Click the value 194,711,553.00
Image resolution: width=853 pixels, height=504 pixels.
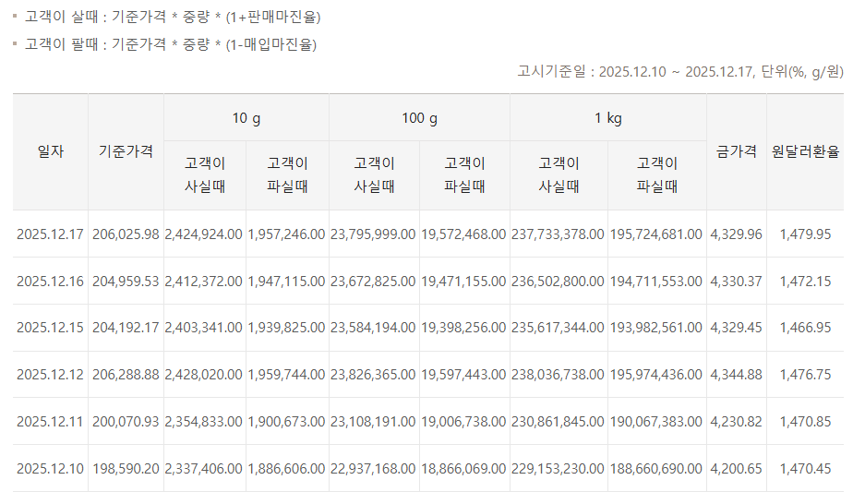[x=656, y=282]
